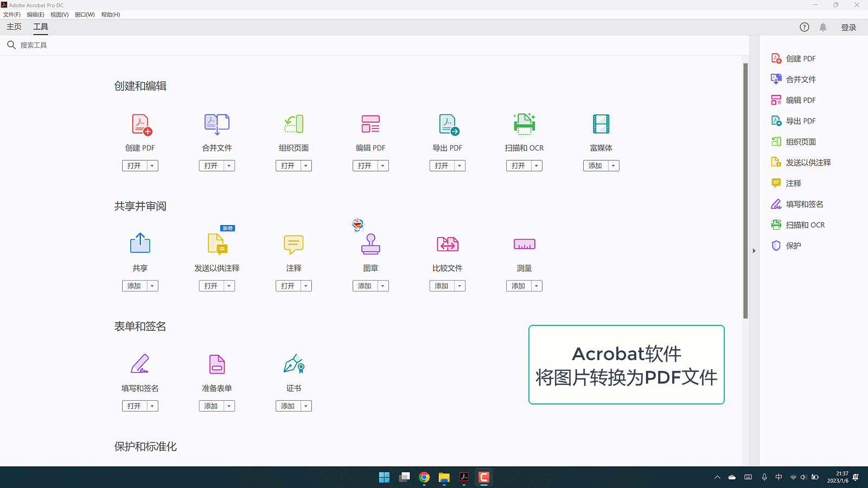The height and width of the screenshot is (488, 868).
Task: Click the 准备表单 tool icon
Action: pos(217,364)
